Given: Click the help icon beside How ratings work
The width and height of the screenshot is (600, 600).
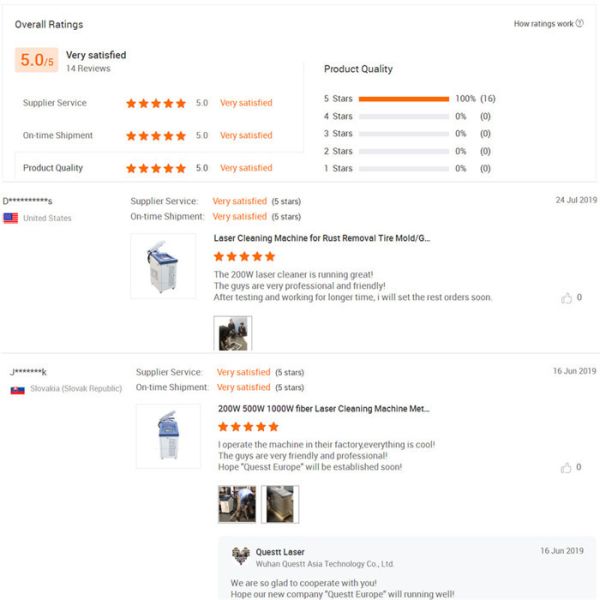Looking at the screenshot, I should (x=580, y=24).
